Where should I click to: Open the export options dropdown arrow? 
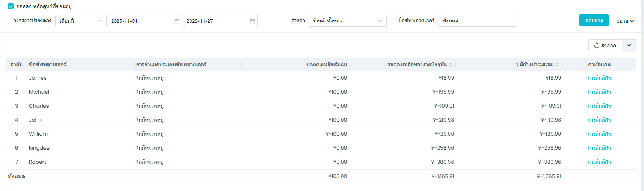point(629,45)
